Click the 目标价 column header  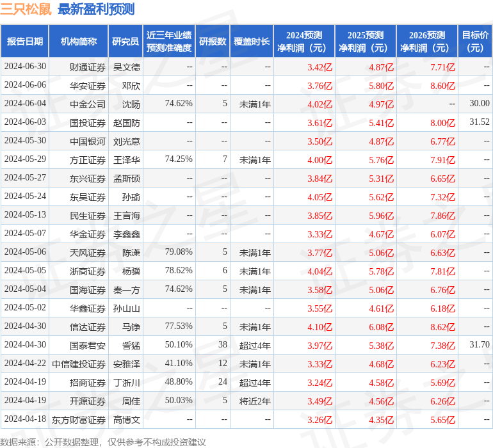pos(475,41)
